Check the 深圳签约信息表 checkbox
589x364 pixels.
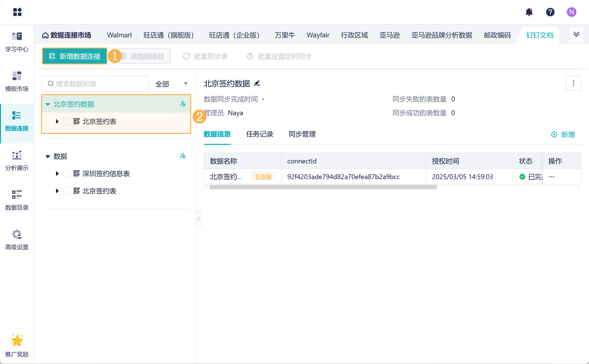67,174
